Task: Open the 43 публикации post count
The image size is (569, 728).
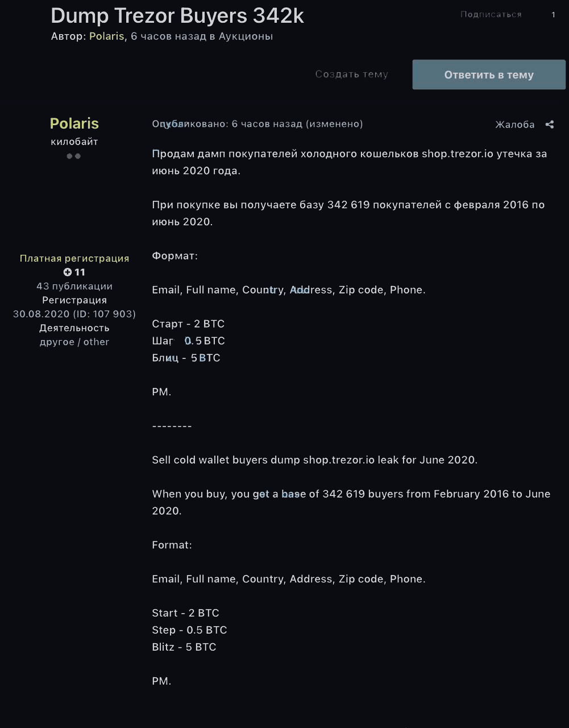Action: click(74, 286)
